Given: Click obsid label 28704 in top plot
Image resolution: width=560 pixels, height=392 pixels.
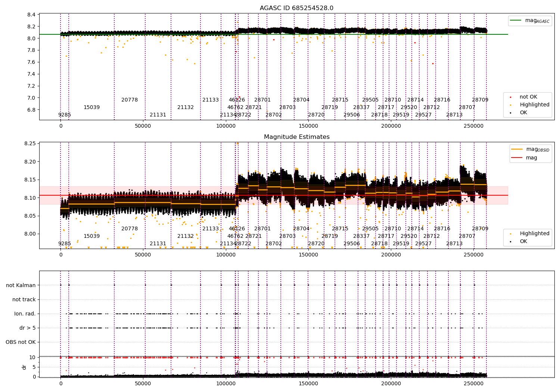Looking at the screenshot, I should [301, 100].
